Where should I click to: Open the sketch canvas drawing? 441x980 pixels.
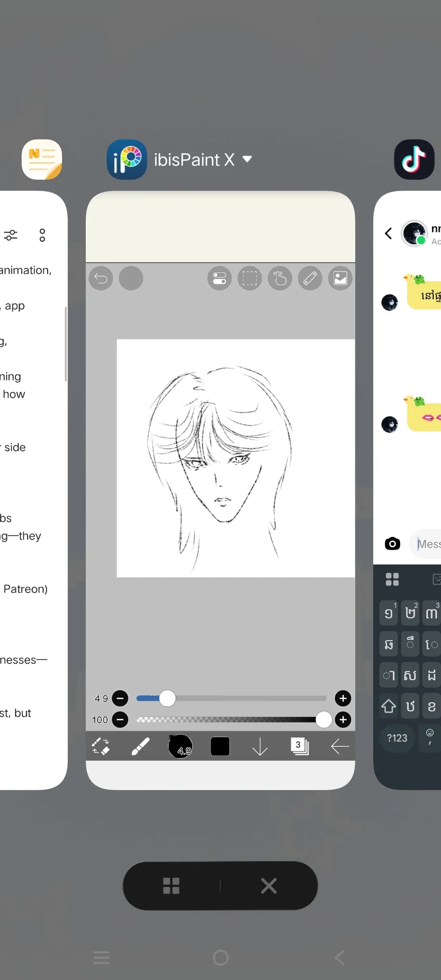click(x=236, y=458)
